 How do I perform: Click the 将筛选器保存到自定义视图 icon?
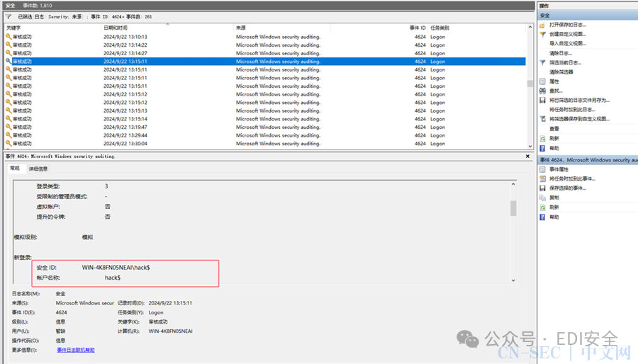542,119
